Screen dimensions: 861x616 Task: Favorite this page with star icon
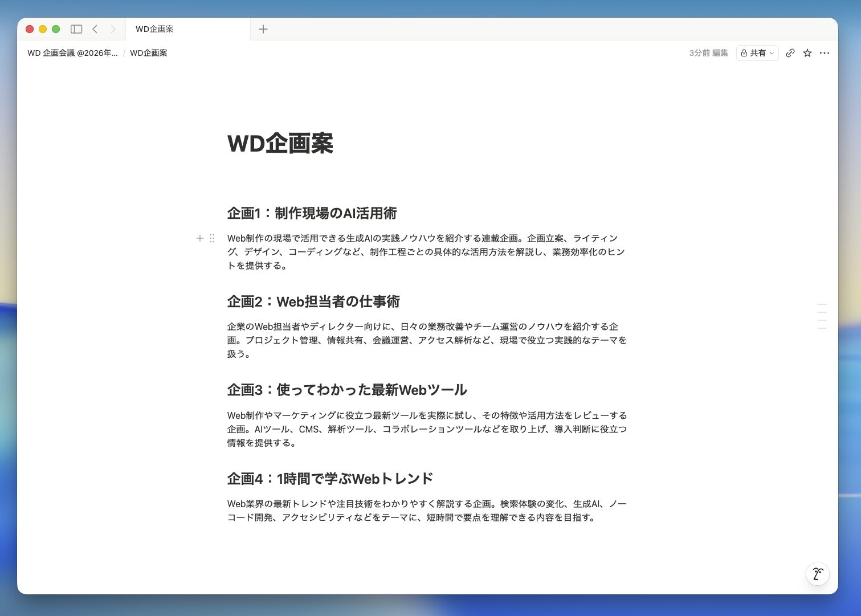coord(807,53)
